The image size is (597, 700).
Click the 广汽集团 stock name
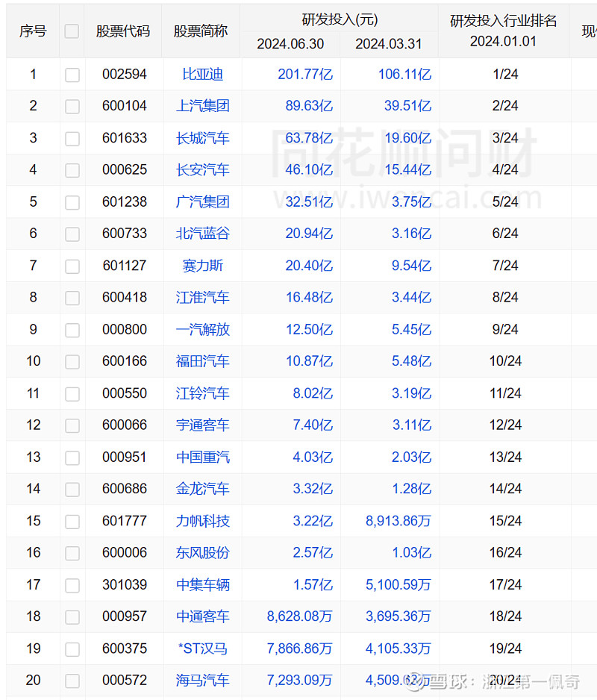pyautogui.click(x=203, y=201)
